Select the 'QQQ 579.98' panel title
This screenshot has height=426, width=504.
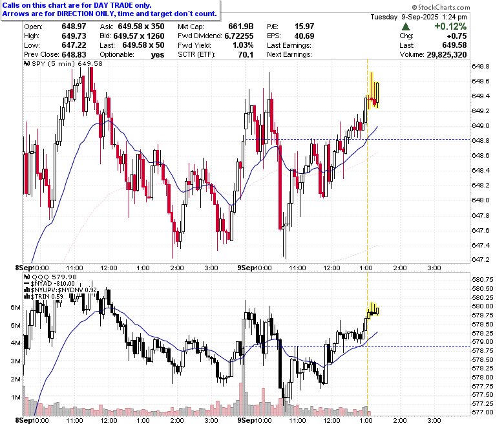tap(54, 277)
